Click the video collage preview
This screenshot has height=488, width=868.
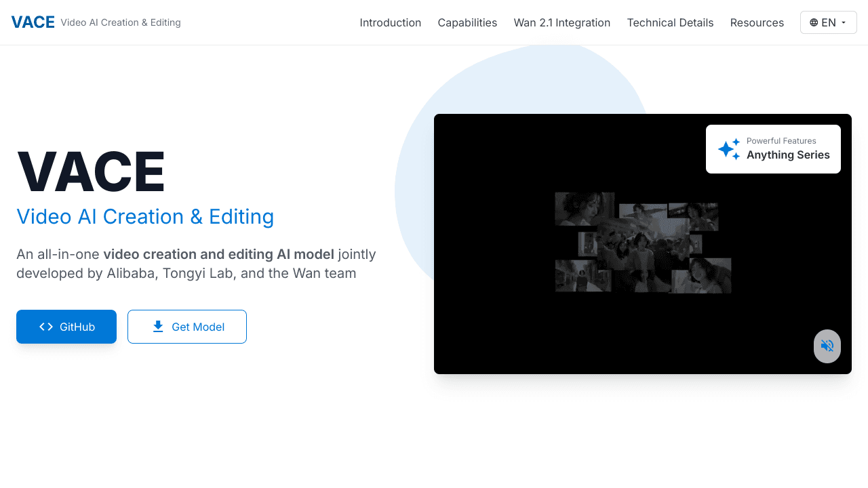(x=643, y=243)
